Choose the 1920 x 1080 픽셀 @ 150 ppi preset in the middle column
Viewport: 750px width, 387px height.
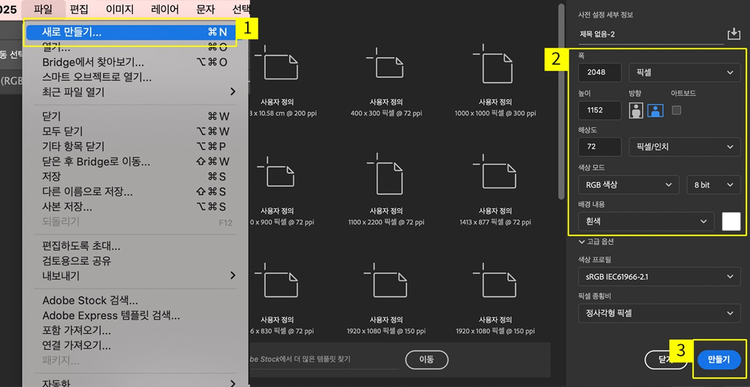386,298
